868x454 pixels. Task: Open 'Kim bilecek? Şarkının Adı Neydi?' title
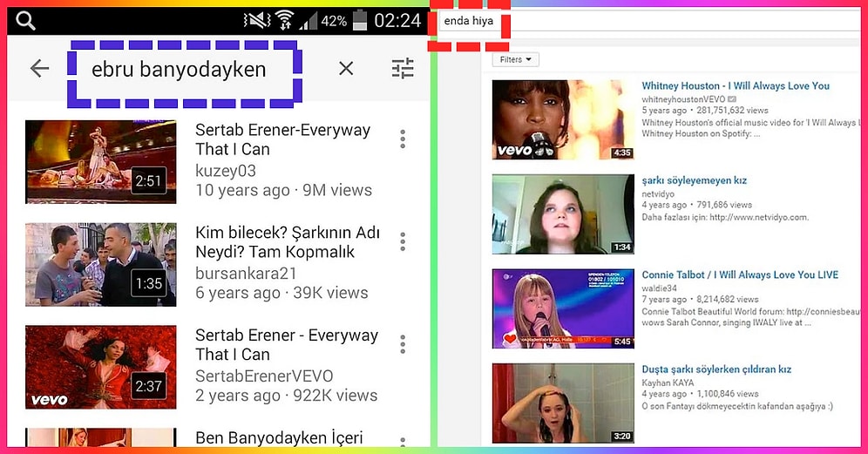tap(288, 242)
